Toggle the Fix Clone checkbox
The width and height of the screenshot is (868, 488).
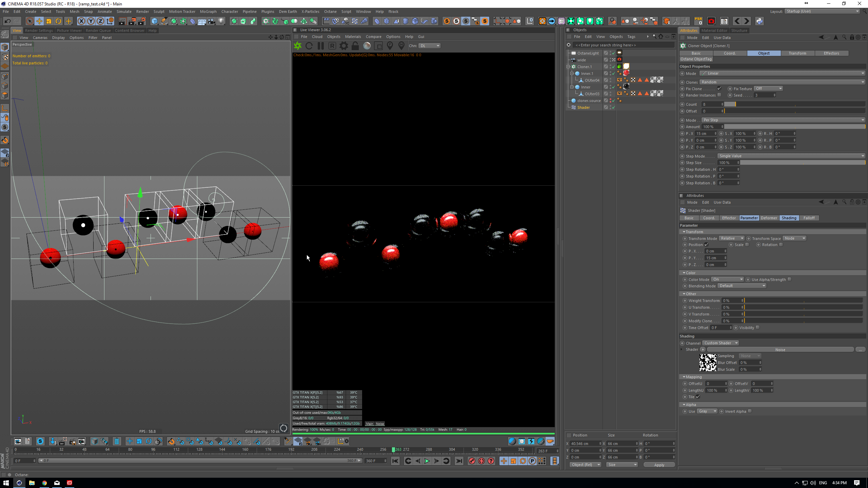719,88
